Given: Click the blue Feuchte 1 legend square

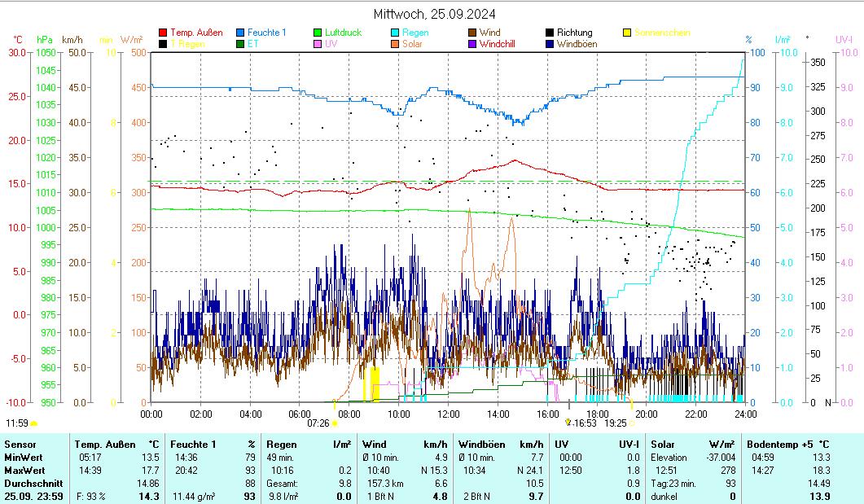Looking at the screenshot, I should [240, 33].
